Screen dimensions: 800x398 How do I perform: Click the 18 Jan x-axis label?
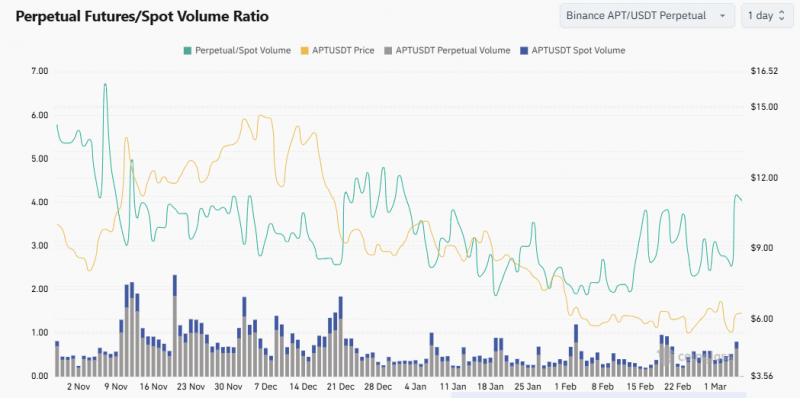(492, 387)
